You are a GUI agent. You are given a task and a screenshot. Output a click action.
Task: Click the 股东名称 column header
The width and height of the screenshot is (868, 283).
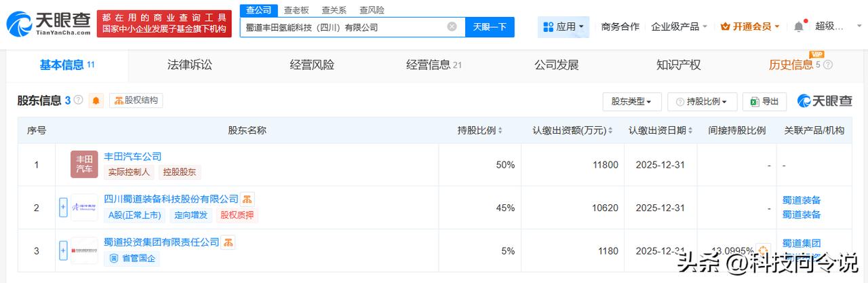click(x=247, y=130)
